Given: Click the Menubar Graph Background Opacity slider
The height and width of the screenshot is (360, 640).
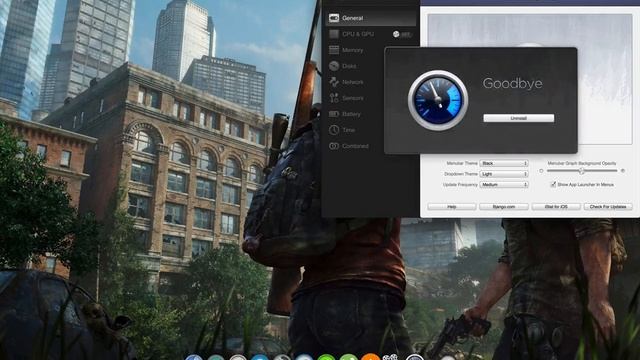Looking at the screenshot, I should [x=582, y=171].
